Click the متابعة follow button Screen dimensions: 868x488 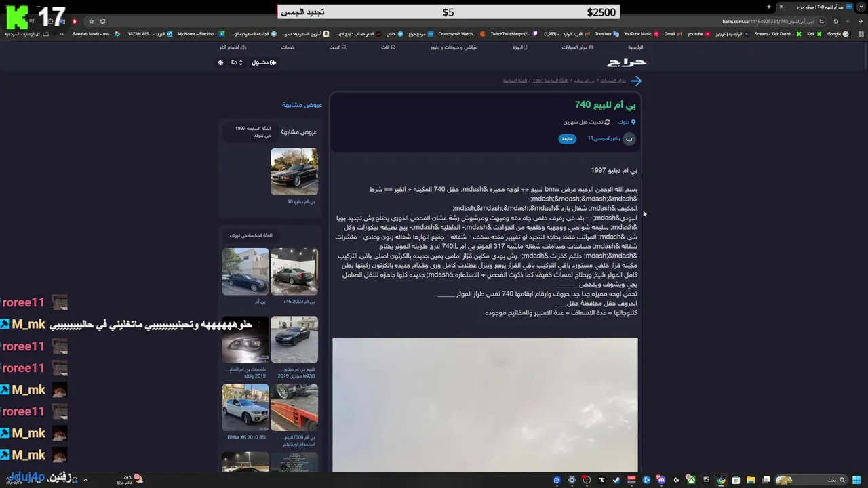click(567, 138)
